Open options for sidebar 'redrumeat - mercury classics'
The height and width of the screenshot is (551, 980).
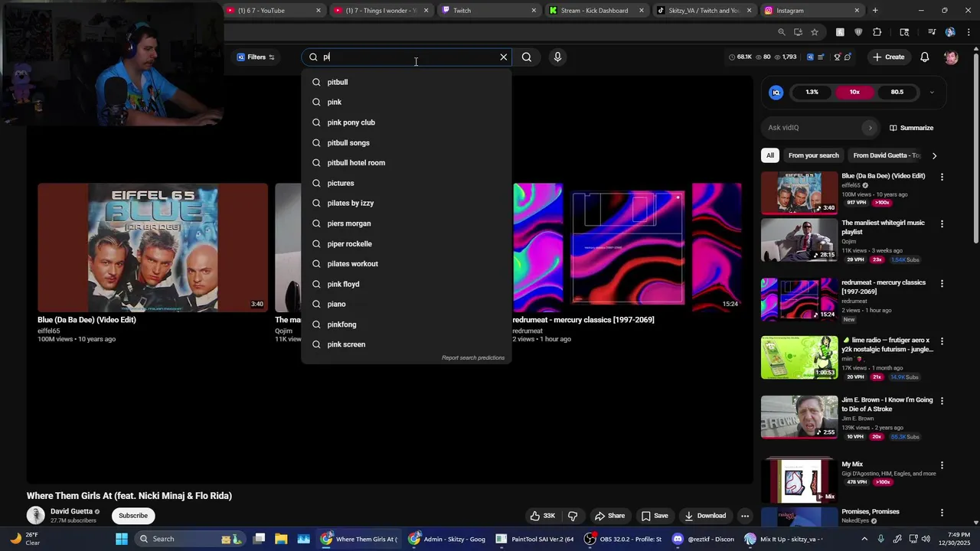point(942,283)
